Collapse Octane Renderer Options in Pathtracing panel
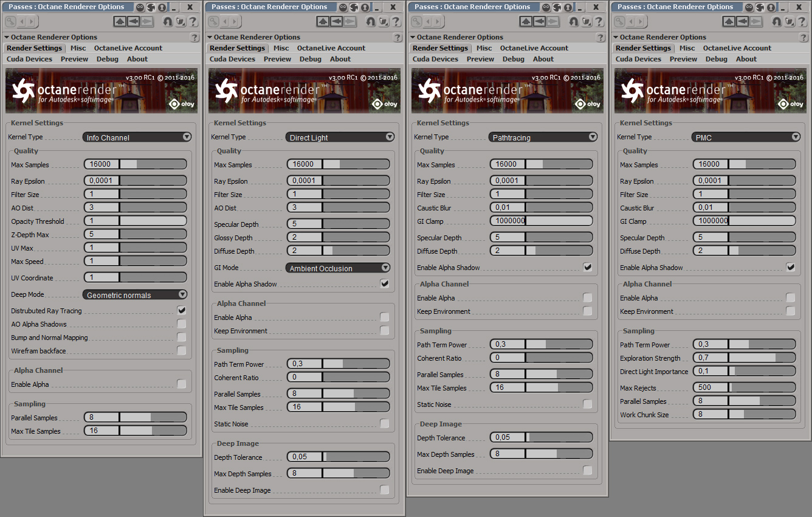The image size is (812, 517). 412,37
